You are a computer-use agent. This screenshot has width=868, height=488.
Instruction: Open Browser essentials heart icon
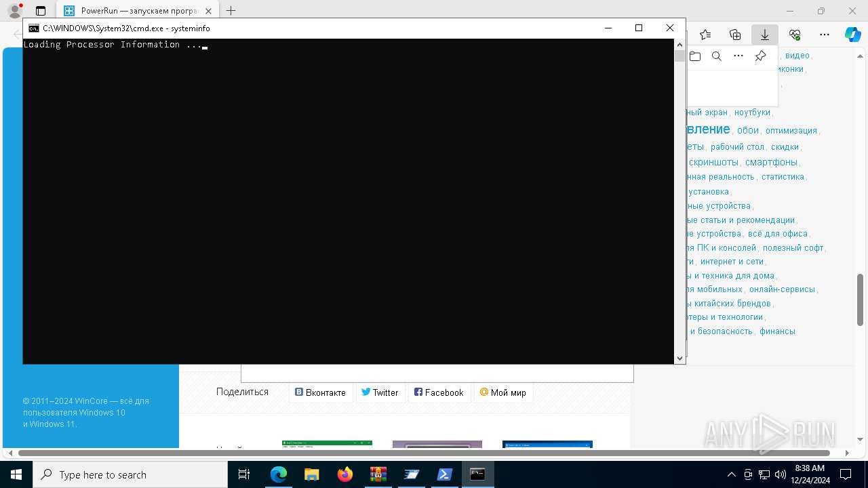coord(795,35)
